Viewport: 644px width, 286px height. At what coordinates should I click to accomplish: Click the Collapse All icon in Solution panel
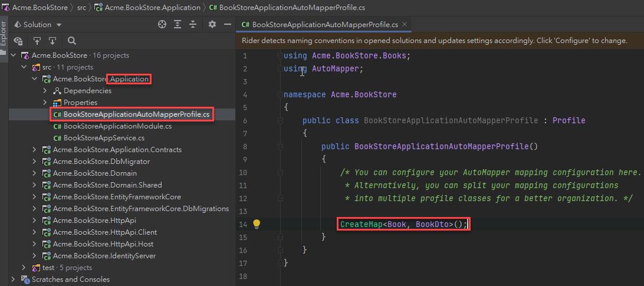coord(193,25)
